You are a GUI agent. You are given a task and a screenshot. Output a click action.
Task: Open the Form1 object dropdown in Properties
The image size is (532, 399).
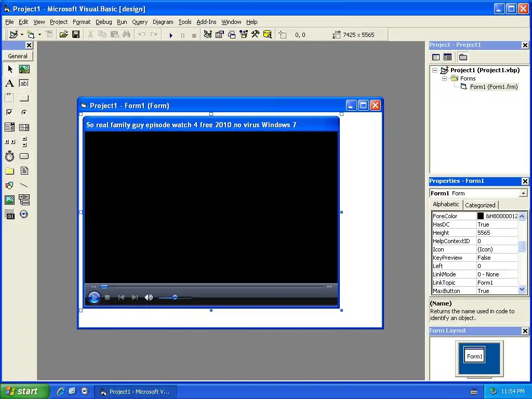point(523,193)
